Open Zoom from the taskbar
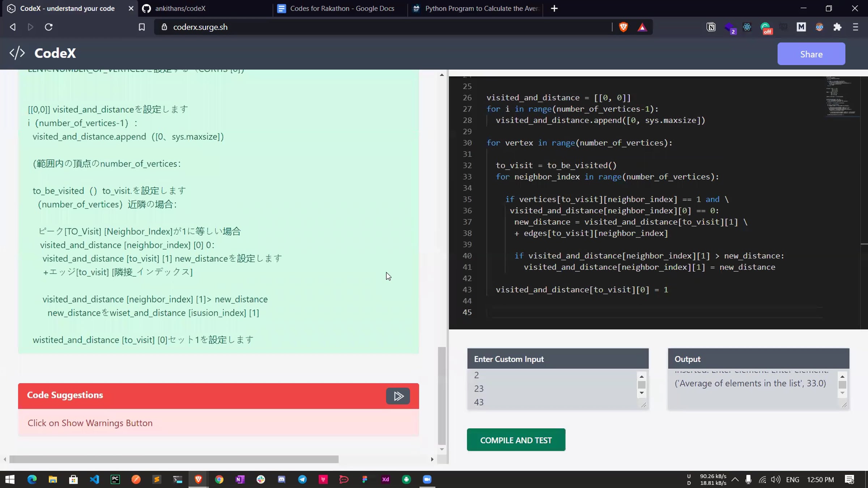The image size is (868, 488). 427,479
